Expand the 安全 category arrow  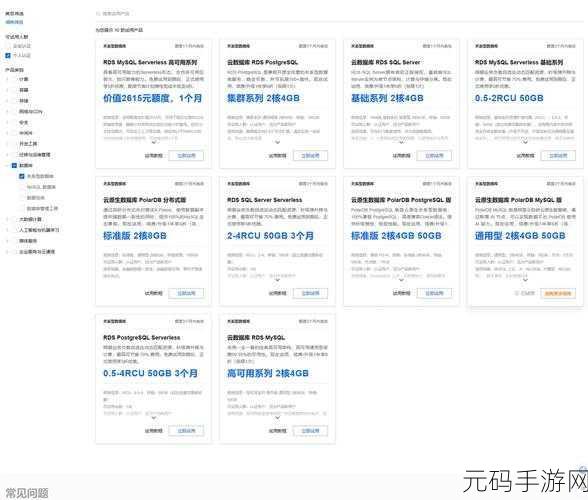click(8, 122)
